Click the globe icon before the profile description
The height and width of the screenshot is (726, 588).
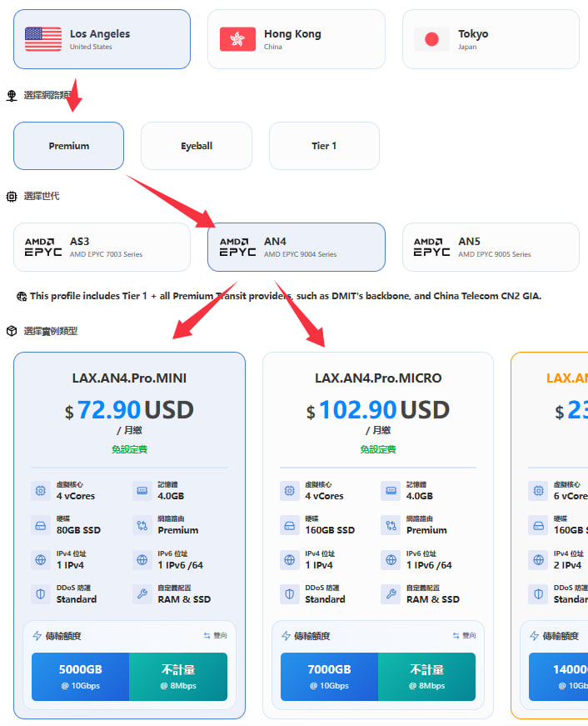[x=22, y=297]
